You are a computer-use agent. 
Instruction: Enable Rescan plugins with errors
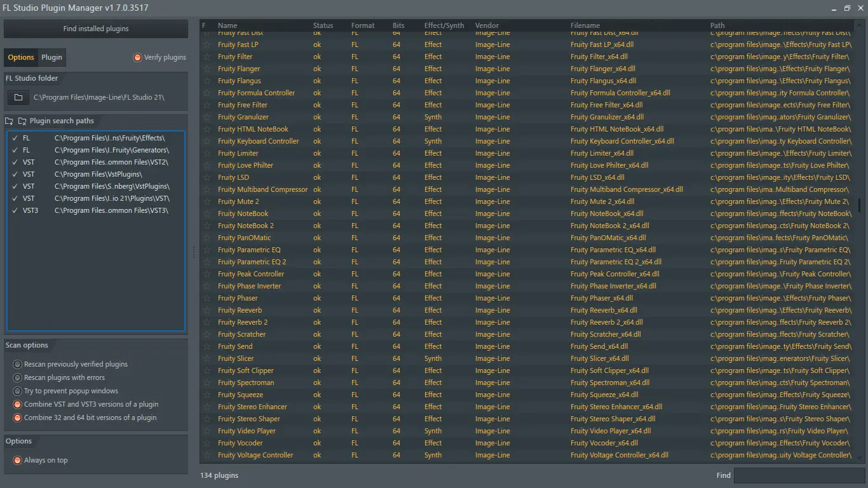[x=17, y=377]
